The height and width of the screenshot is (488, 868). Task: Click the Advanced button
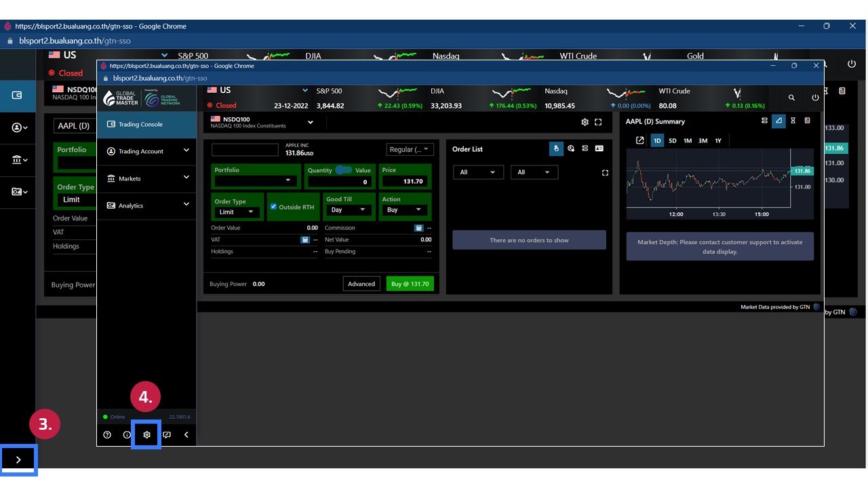coord(361,284)
